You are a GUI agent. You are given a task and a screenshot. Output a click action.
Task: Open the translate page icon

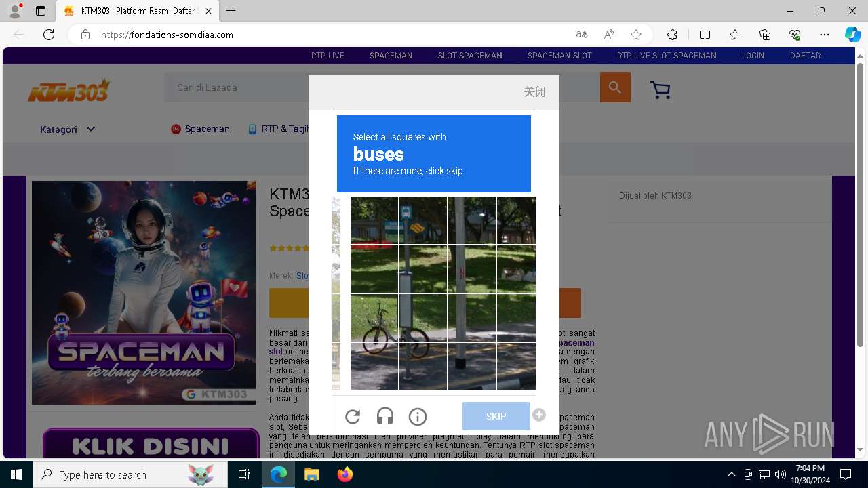click(x=582, y=35)
